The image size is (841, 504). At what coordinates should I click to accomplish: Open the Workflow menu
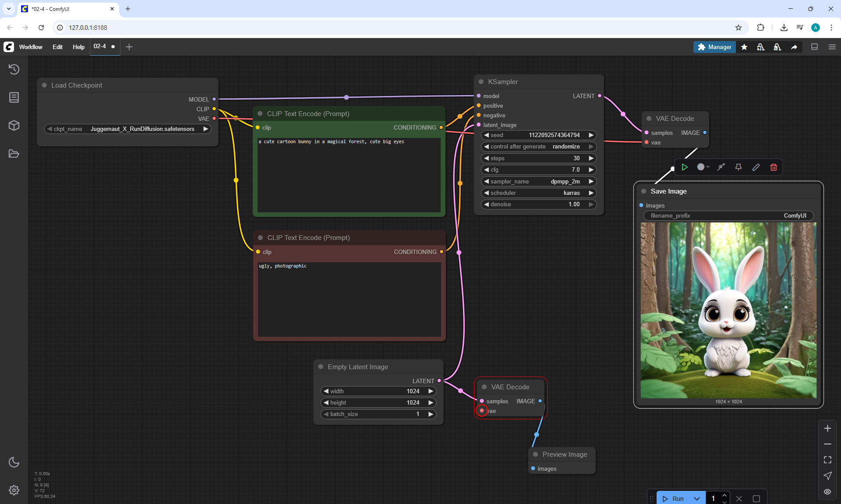(x=31, y=47)
